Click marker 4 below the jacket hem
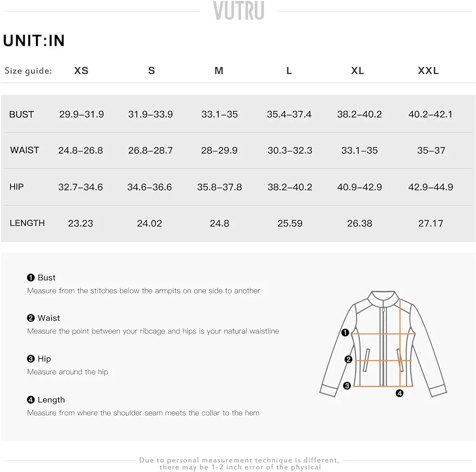The height and width of the screenshot is (472, 476). [399, 393]
